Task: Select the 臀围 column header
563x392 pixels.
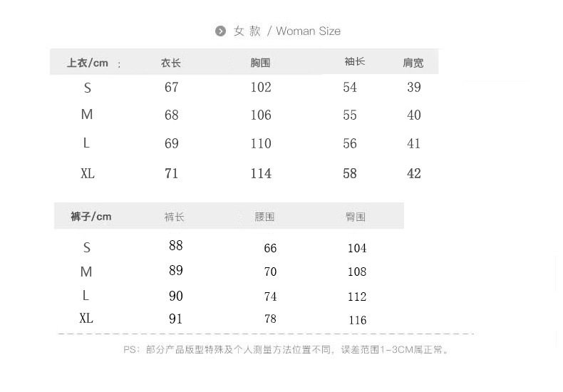Action: click(x=355, y=217)
